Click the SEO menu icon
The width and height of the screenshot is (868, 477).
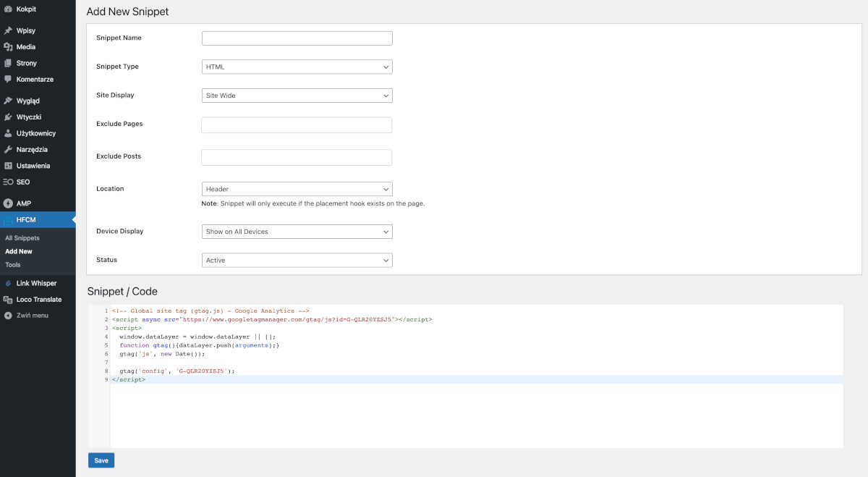(x=8, y=182)
